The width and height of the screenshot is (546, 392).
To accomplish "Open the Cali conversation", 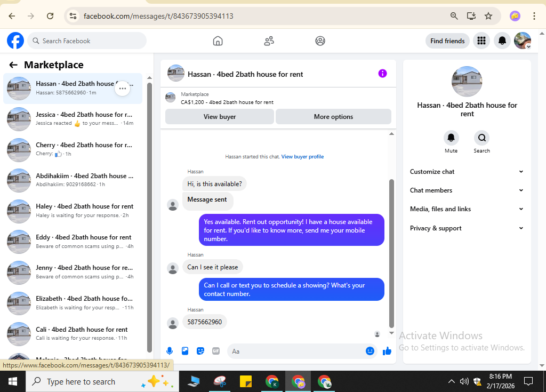I will point(73,333).
